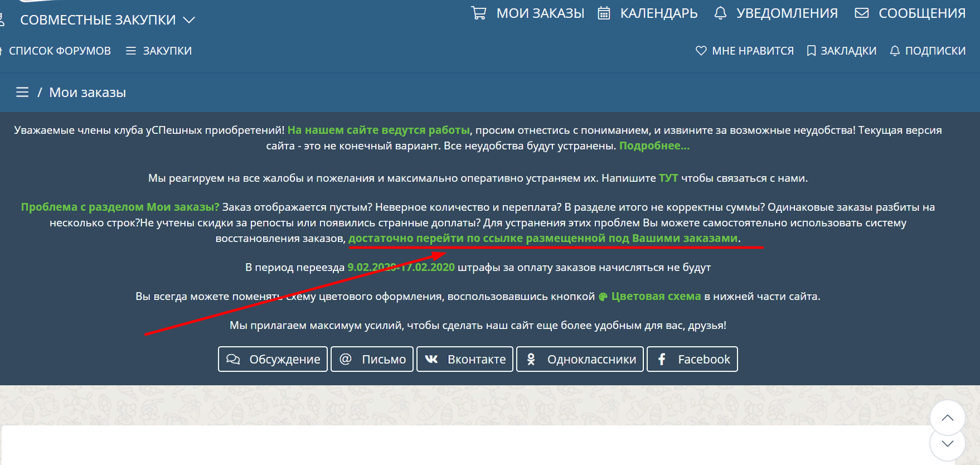The image size is (980, 465).
Task: Click the VK logo icon
Action: tap(431, 359)
